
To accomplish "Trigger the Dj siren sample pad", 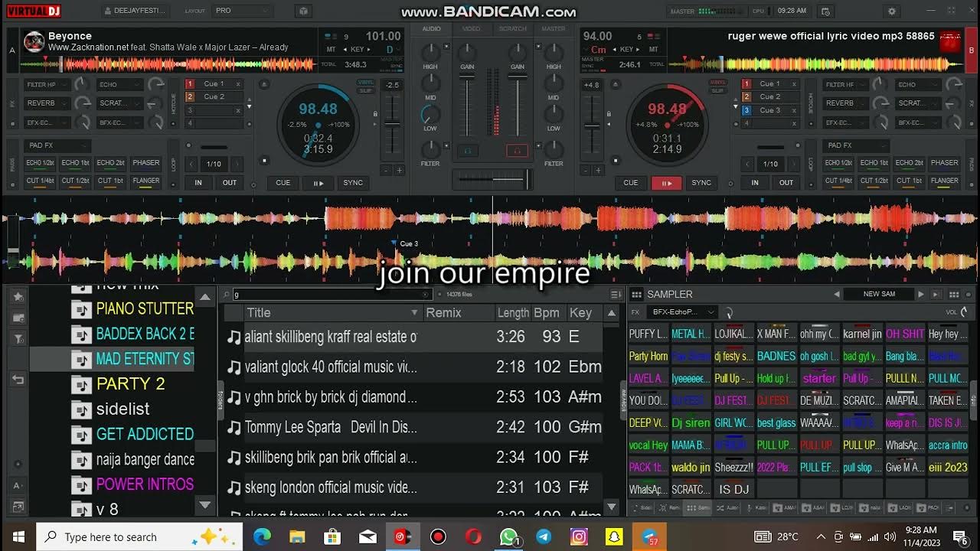I will point(691,422).
